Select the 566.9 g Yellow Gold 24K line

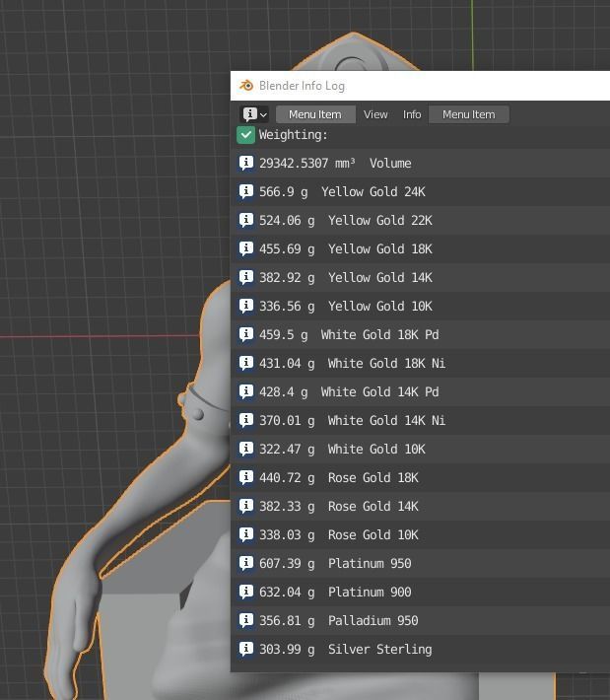coord(421,192)
